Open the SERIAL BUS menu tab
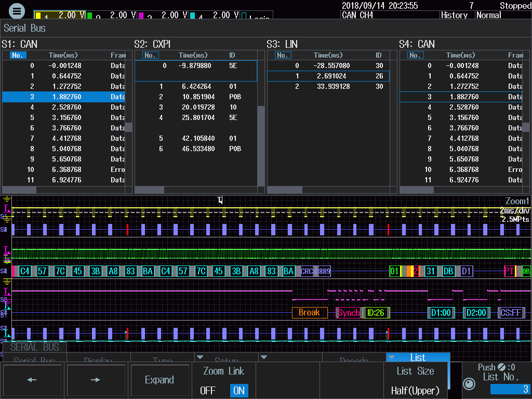The height and width of the screenshot is (399, 532). [35, 347]
